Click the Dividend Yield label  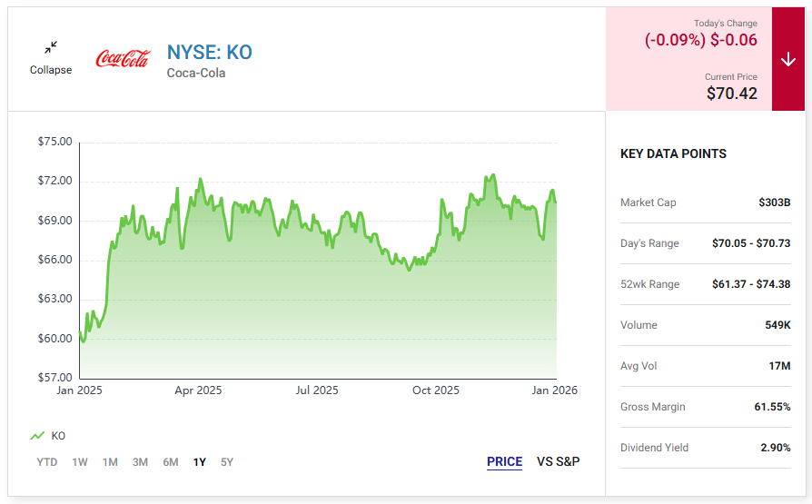655,448
